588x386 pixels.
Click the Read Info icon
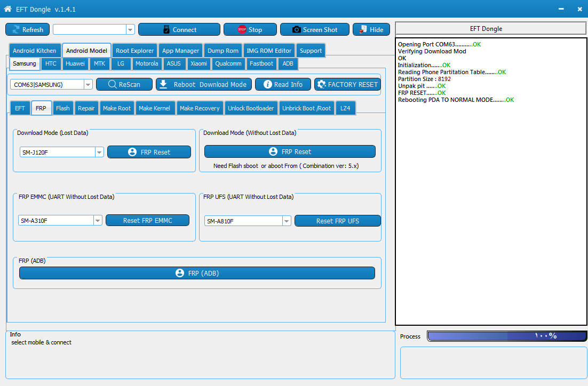click(268, 84)
